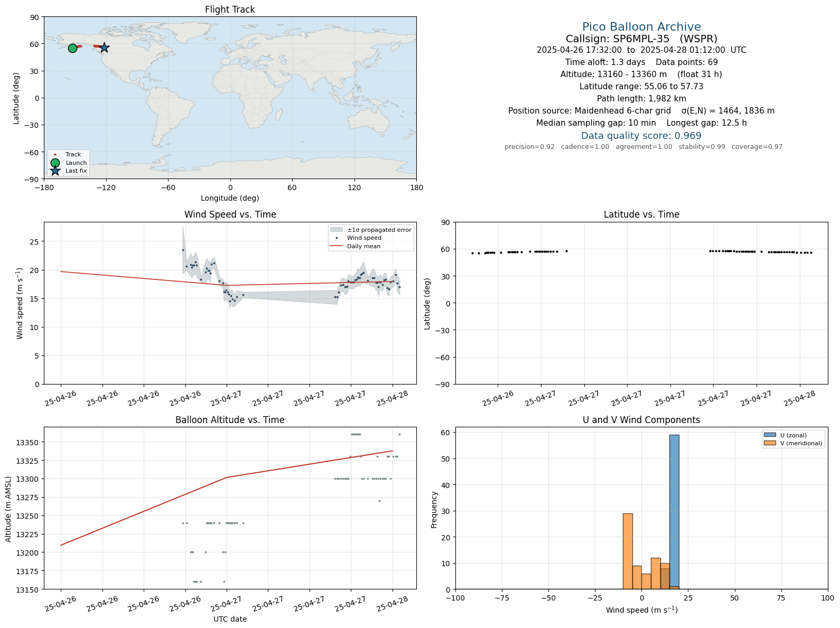Click the "UTC date" axis label

(x=230, y=619)
